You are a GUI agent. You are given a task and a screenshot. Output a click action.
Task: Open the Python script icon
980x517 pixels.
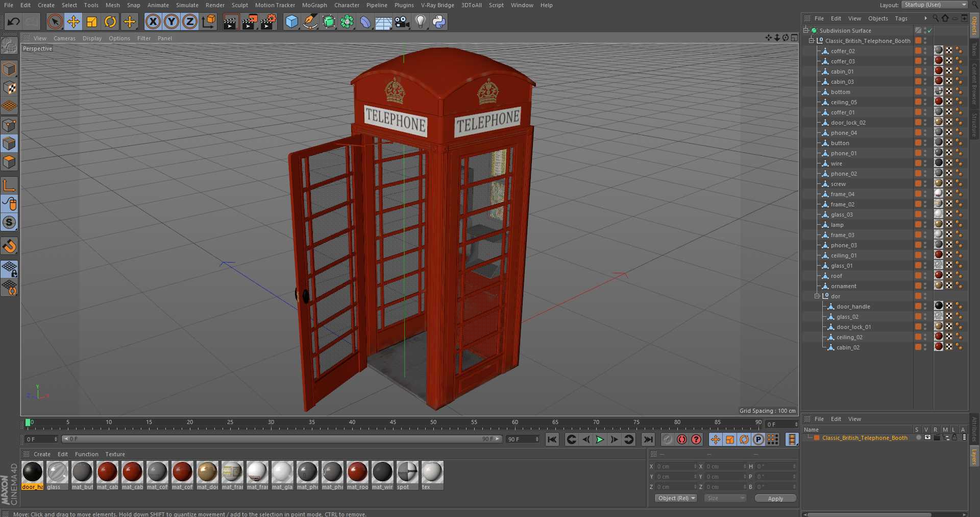coord(439,21)
